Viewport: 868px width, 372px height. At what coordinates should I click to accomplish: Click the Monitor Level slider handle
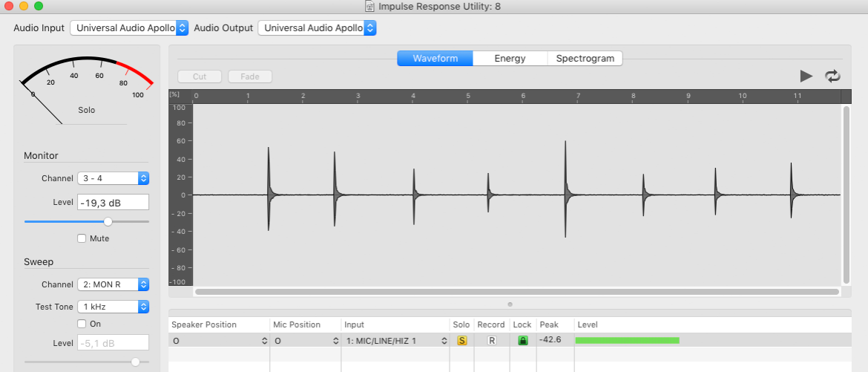[108, 222]
